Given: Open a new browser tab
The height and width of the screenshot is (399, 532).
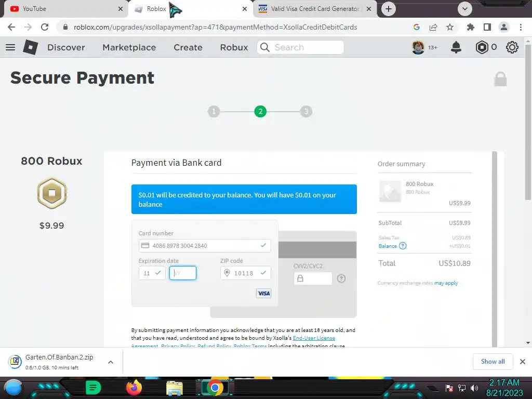Looking at the screenshot, I should [x=389, y=9].
